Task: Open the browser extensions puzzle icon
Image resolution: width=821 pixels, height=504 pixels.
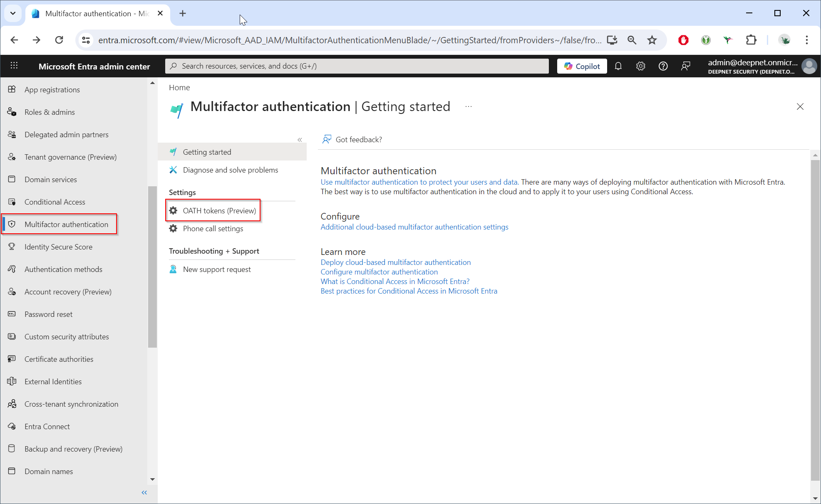Action: 751,40
